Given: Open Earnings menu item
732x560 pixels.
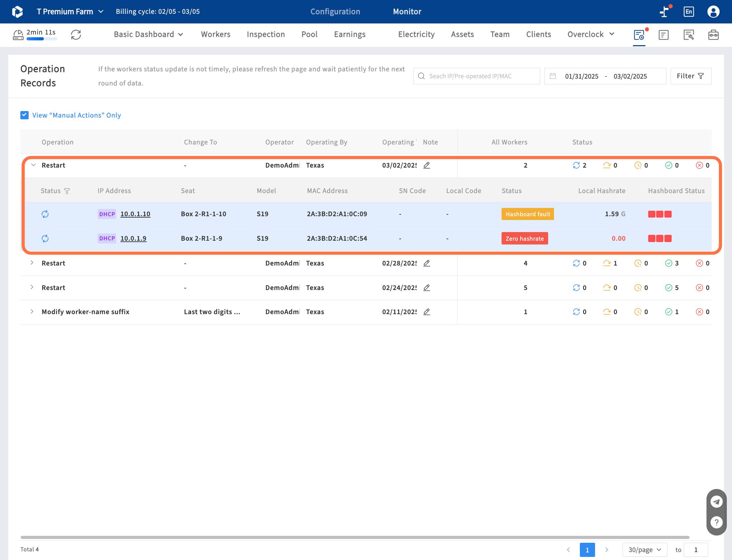Looking at the screenshot, I should click(349, 34).
